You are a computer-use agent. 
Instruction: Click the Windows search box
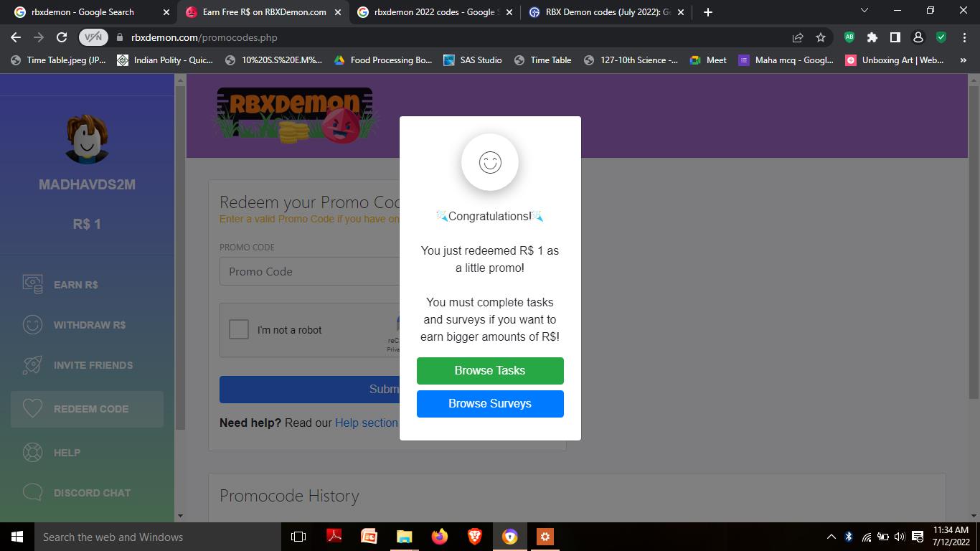point(157,537)
